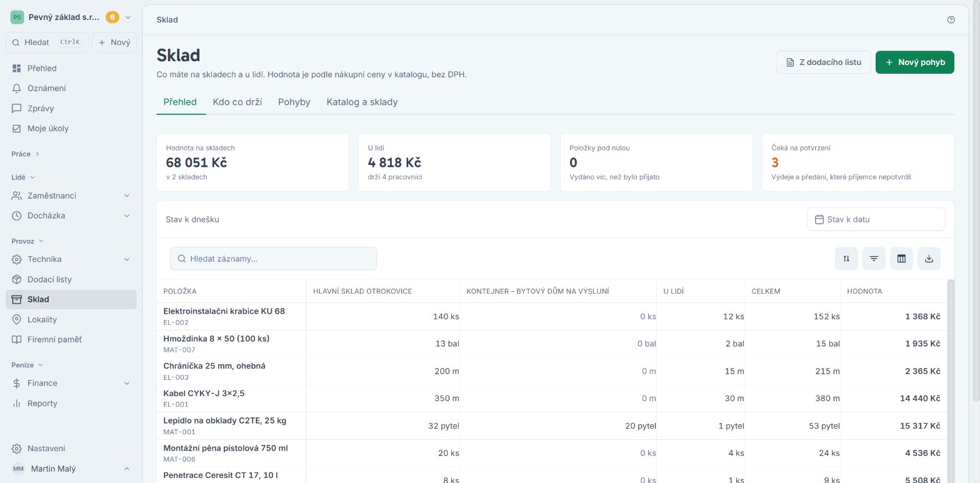Click the Kabel CYKY-J 3×2,5 row

click(552, 399)
